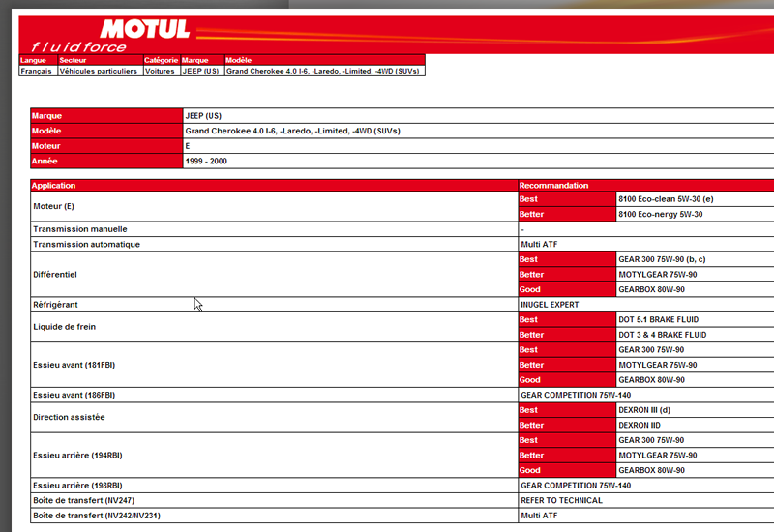Click the DEXRON IID recommendation
Viewport: 774px width, 532px height.
(x=640, y=425)
